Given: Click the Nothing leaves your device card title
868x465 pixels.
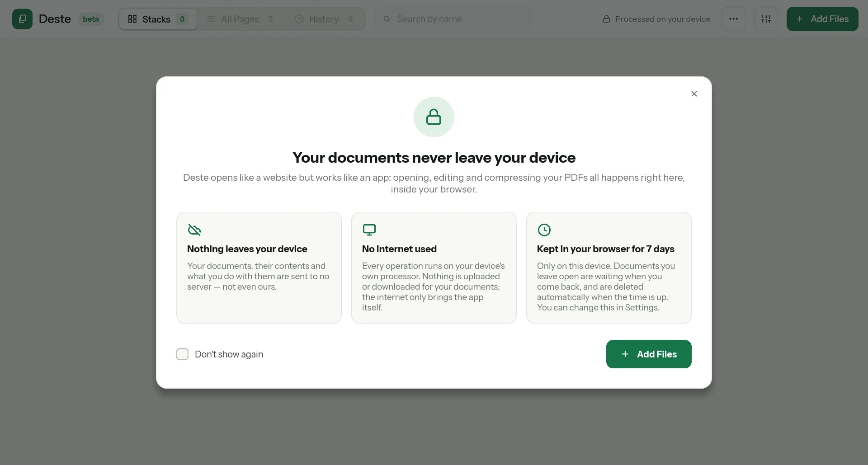Looking at the screenshot, I should coord(247,249).
